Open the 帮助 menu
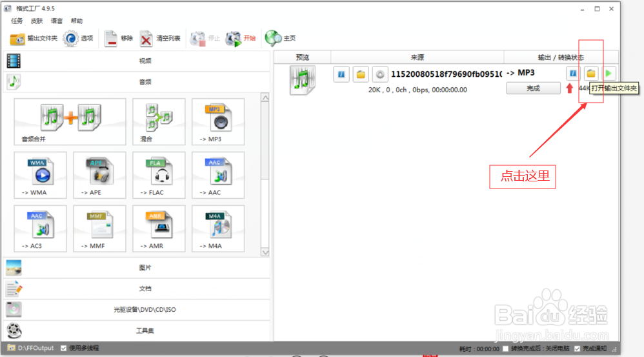Viewport: 644px width, 357px height. (x=76, y=21)
